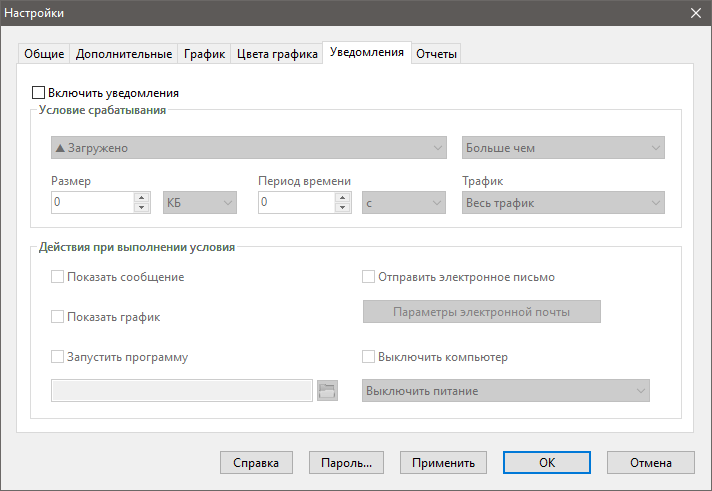
Task: Open the Весь трафик dropdown
Action: tap(563, 203)
